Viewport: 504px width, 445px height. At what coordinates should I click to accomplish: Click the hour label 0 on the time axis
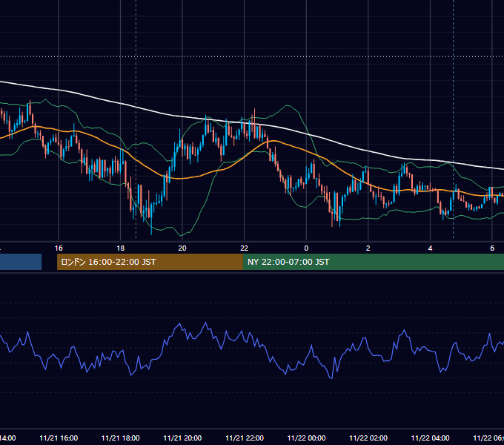pyautogui.click(x=306, y=248)
